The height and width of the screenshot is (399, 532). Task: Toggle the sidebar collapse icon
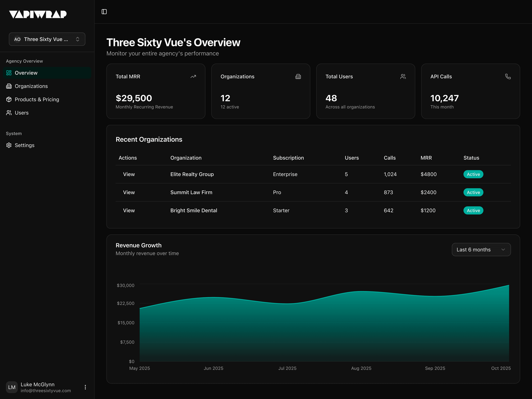point(104,11)
